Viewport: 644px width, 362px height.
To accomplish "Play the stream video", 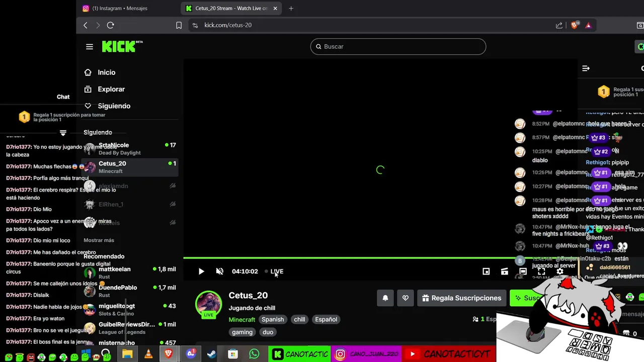I will (201, 271).
